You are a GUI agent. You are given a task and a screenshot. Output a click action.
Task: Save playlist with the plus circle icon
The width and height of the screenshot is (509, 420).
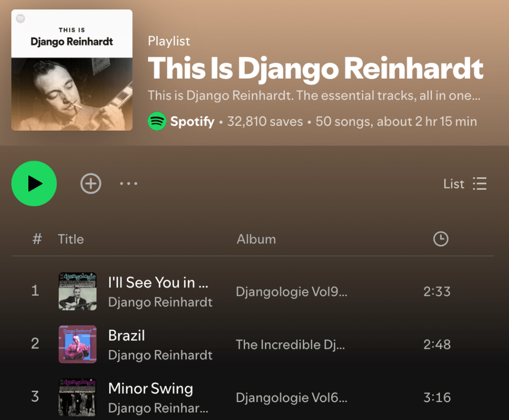pos(90,183)
